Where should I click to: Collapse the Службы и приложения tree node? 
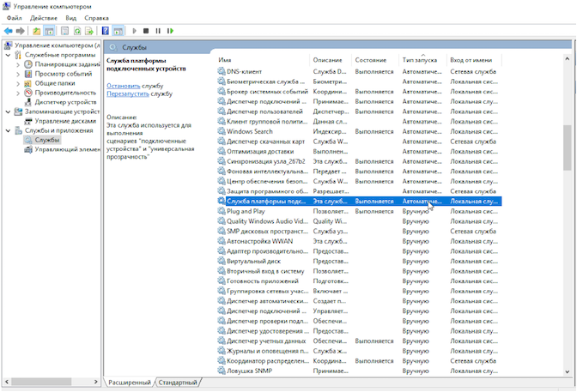pyautogui.click(x=8, y=130)
